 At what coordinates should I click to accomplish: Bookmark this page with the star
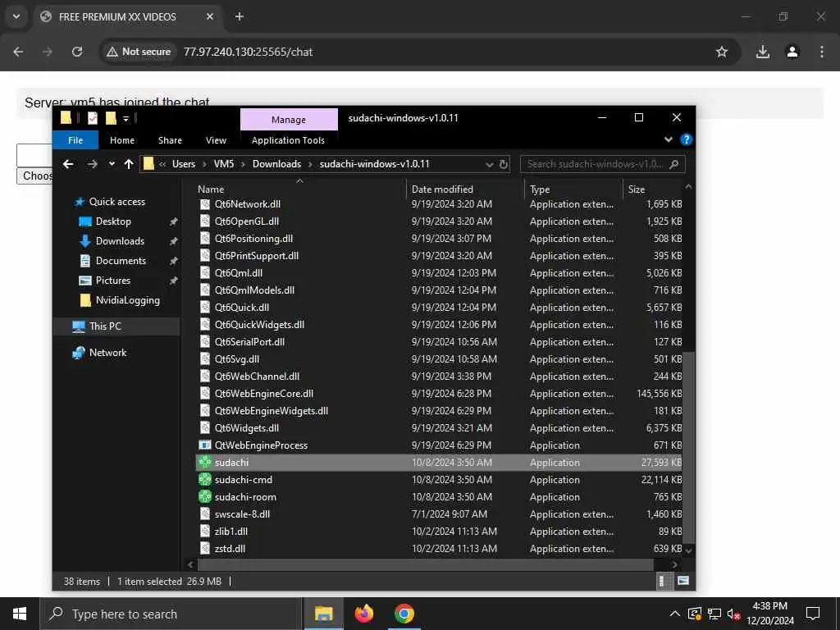pos(722,52)
